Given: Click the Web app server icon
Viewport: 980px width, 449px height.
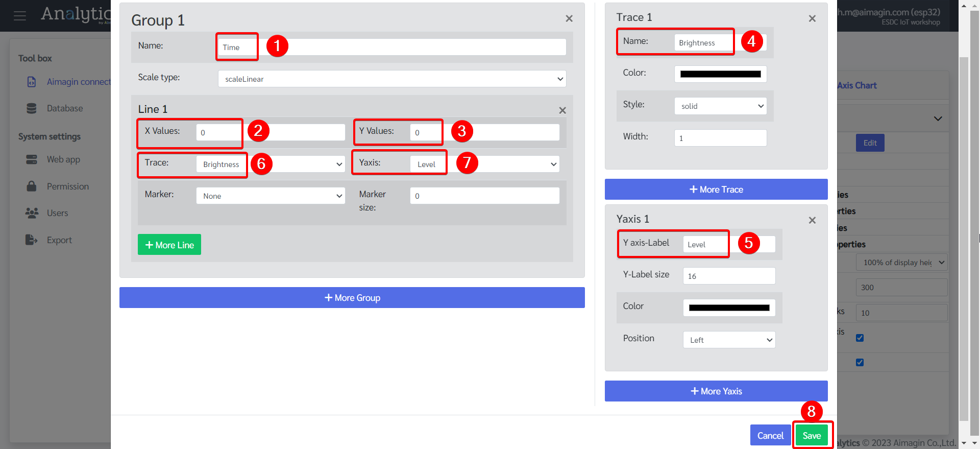Looking at the screenshot, I should pyautogui.click(x=32, y=159).
